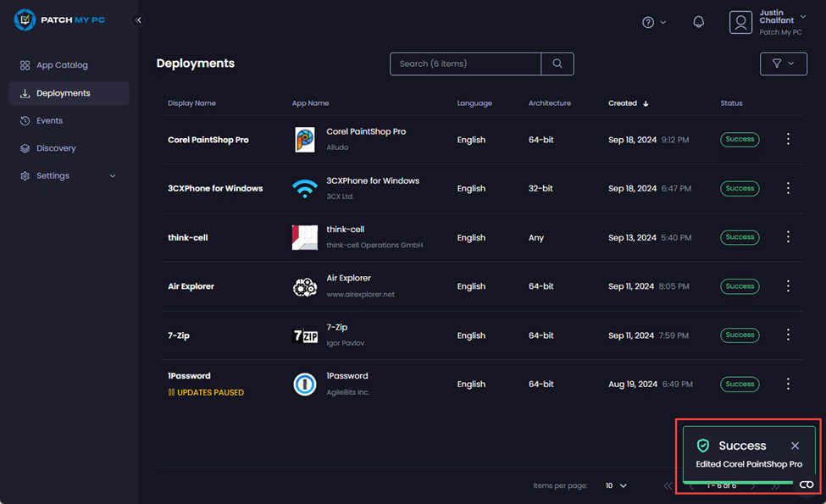Viewport: 826px width, 504px height.
Task: Open actions menu for 1Password row
Action: 788,384
